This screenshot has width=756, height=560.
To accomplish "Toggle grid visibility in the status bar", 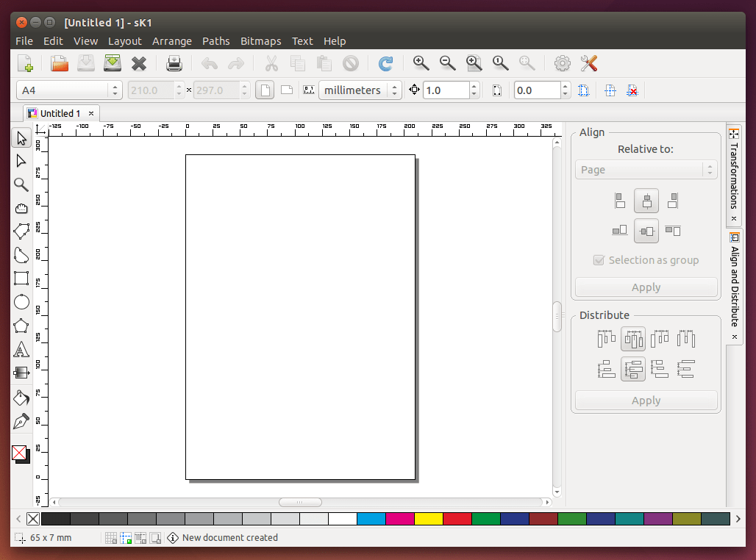I will [111, 537].
